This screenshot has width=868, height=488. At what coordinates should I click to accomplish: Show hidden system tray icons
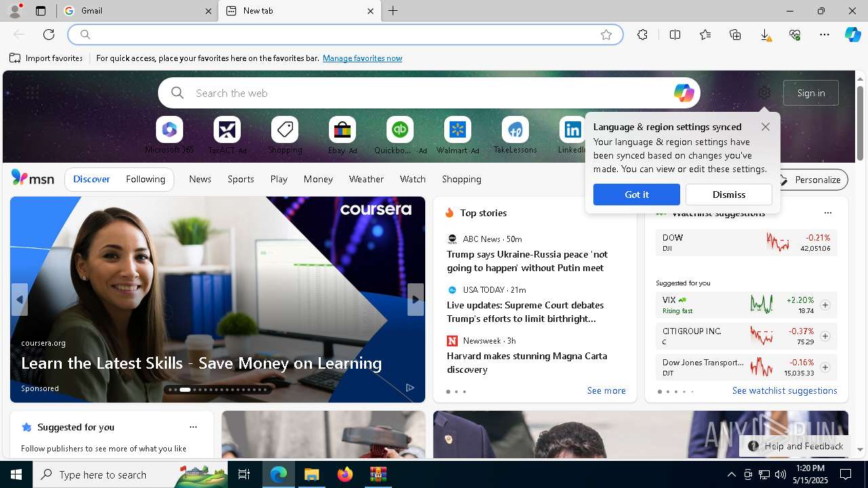point(731,474)
